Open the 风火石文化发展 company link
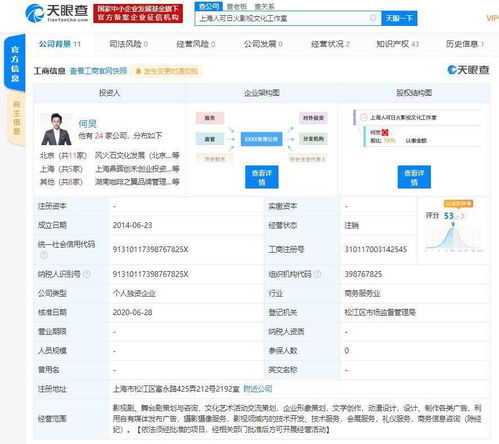The width and height of the screenshot is (499, 444). tap(137, 155)
